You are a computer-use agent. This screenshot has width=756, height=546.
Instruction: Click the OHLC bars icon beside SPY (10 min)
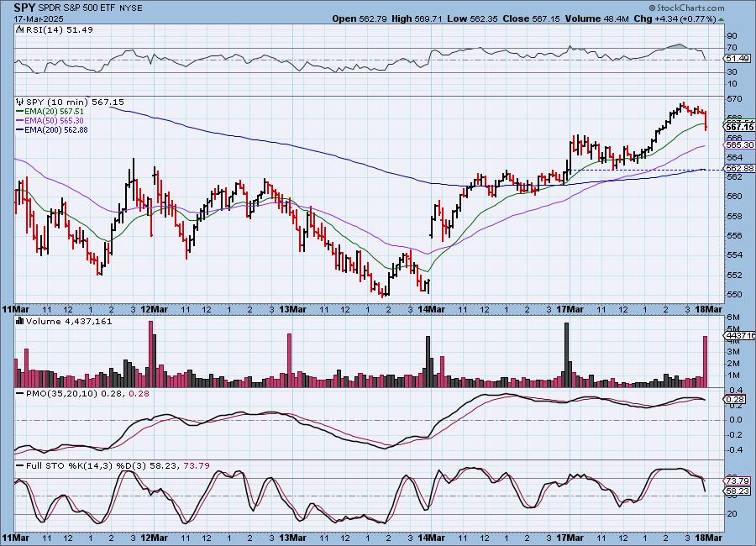(20, 102)
